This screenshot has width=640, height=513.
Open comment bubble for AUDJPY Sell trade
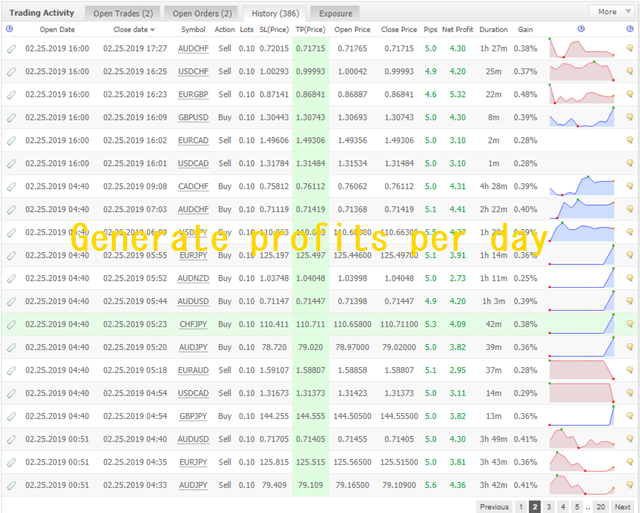pos(630,485)
